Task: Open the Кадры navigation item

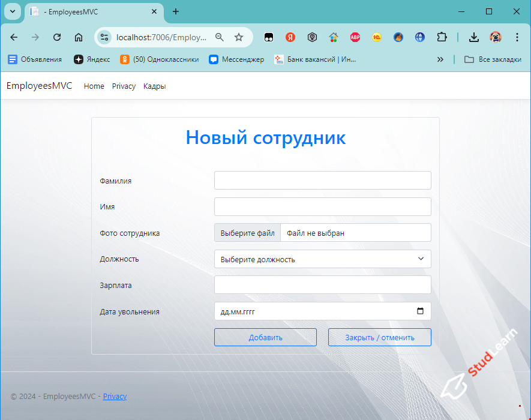Action: coord(154,86)
